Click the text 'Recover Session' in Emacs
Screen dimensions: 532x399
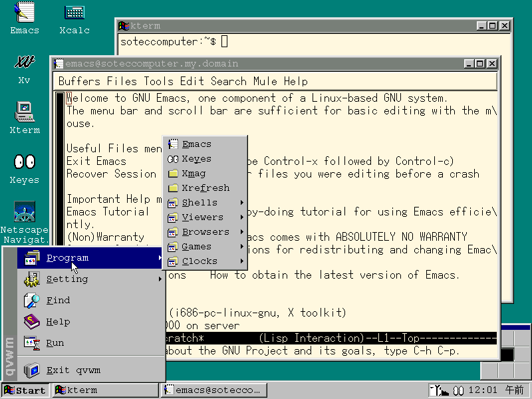(x=111, y=174)
